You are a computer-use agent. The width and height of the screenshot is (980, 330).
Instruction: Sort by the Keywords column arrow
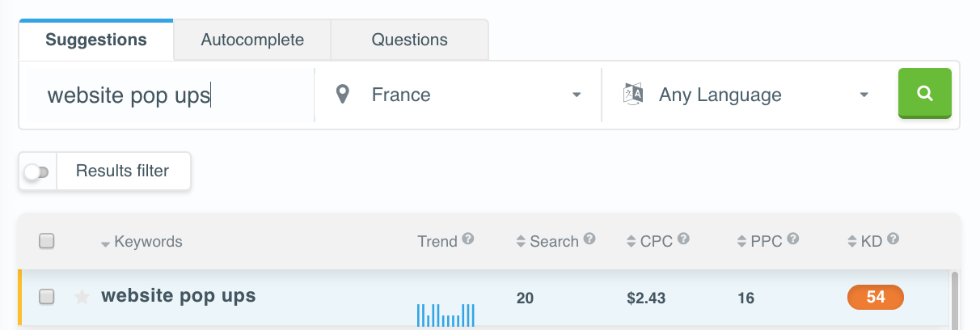(x=106, y=243)
